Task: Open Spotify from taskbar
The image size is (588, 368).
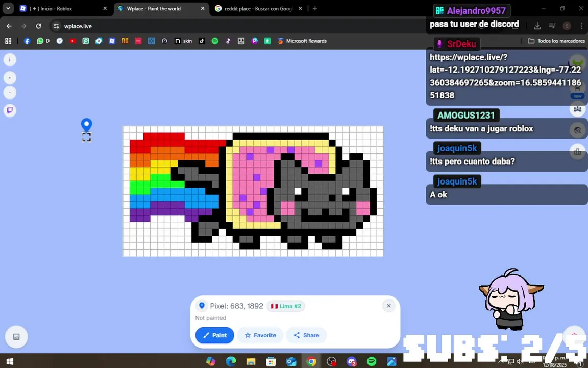Action: 372,361
